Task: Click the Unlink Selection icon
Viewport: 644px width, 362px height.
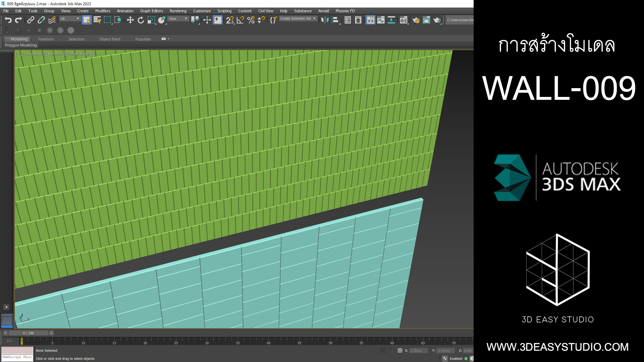Action: tap(41, 20)
